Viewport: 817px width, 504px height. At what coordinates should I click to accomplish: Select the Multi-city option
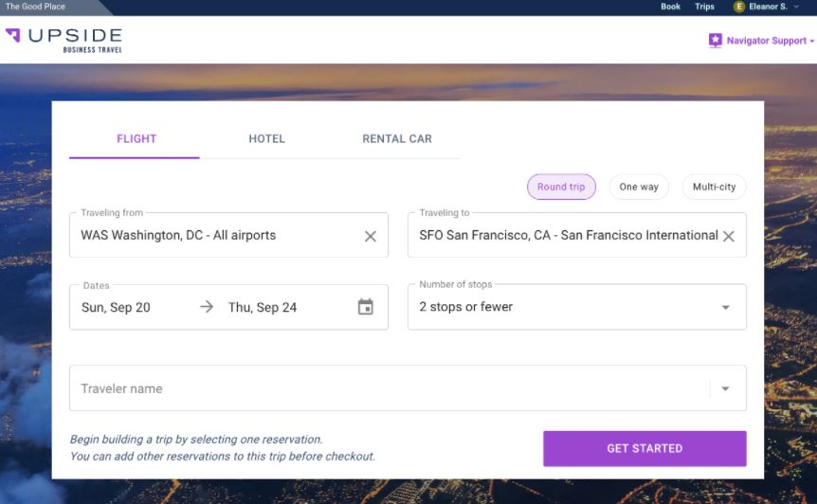tap(714, 187)
